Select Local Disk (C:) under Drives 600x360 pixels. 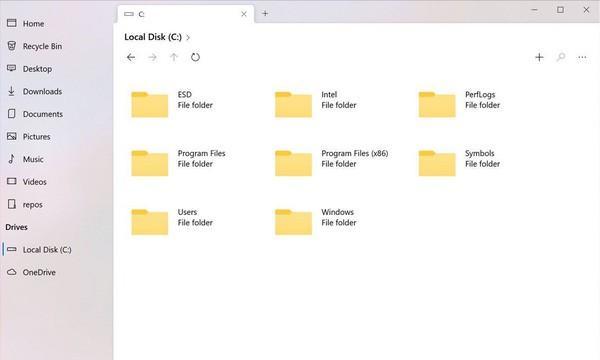57,249
